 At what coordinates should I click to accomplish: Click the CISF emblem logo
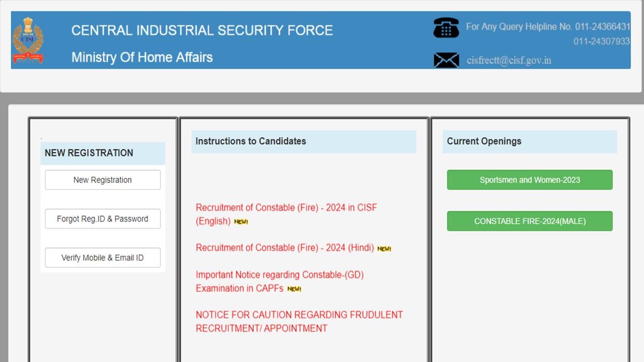coord(28,41)
